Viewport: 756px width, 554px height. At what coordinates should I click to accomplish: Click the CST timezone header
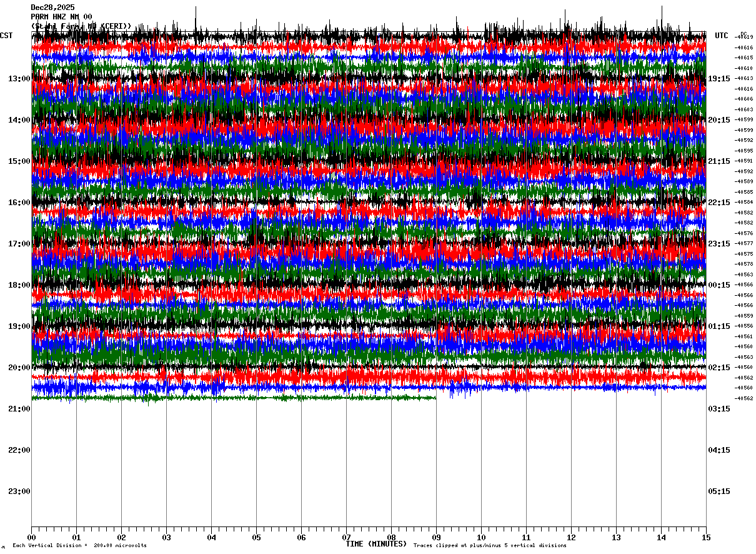click(6, 36)
